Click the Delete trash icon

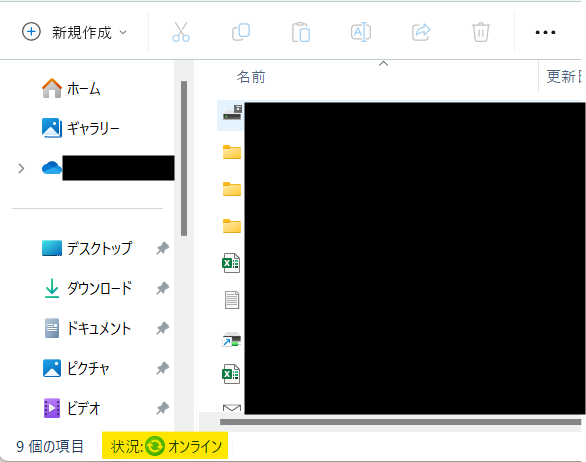[x=481, y=32]
